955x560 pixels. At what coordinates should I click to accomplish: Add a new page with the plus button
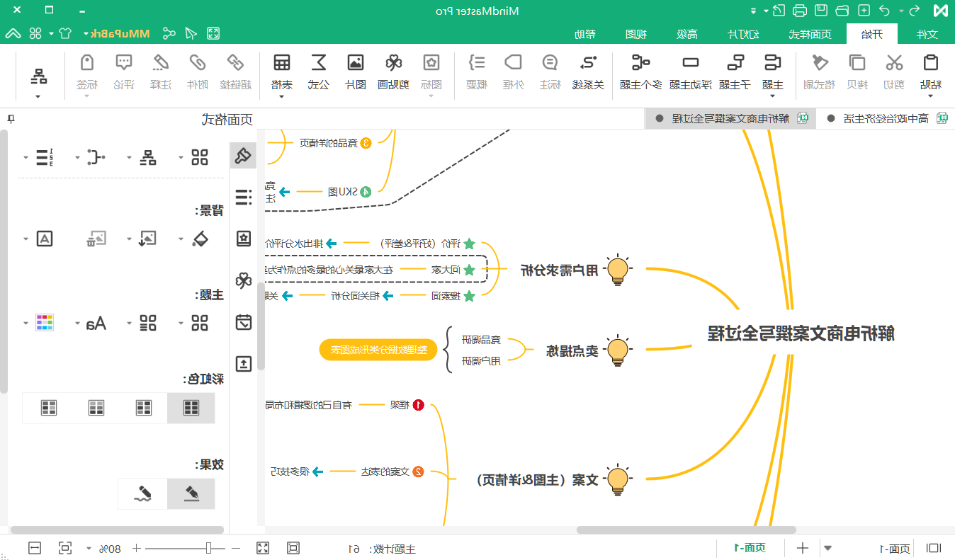point(803,548)
